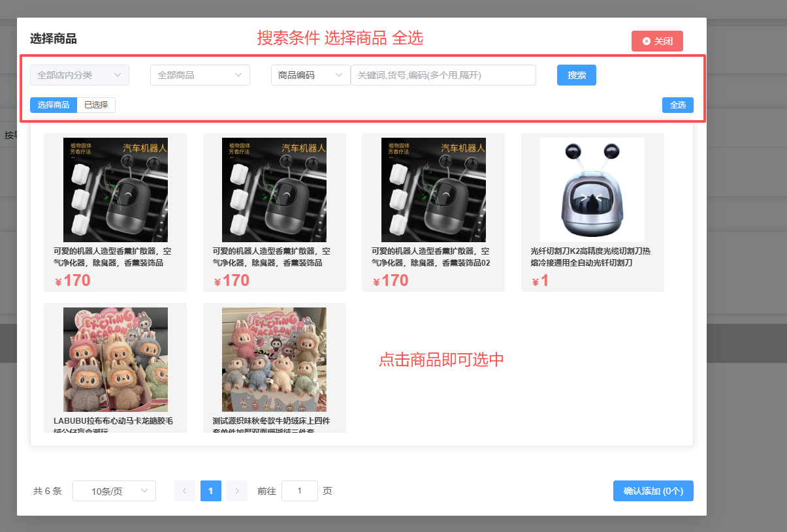Select the silver robot product priced ¥1
This screenshot has height=532, width=787.
coord(592,190)
